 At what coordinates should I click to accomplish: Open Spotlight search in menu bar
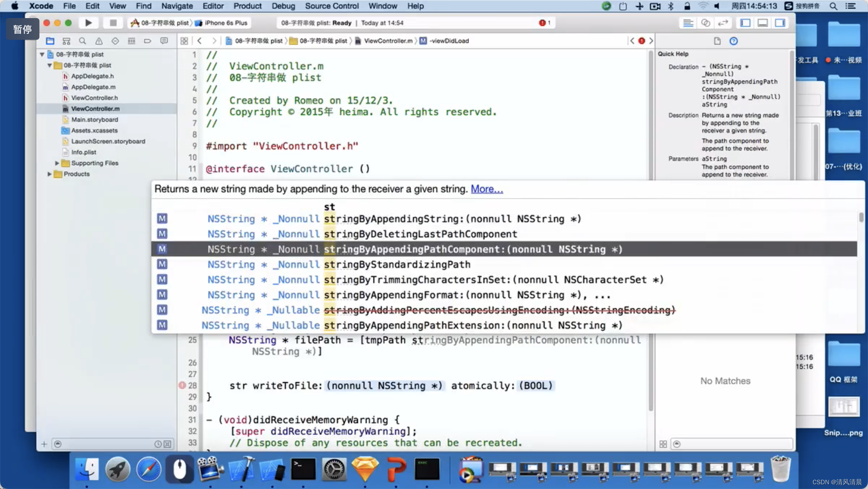tap(833, 6)
